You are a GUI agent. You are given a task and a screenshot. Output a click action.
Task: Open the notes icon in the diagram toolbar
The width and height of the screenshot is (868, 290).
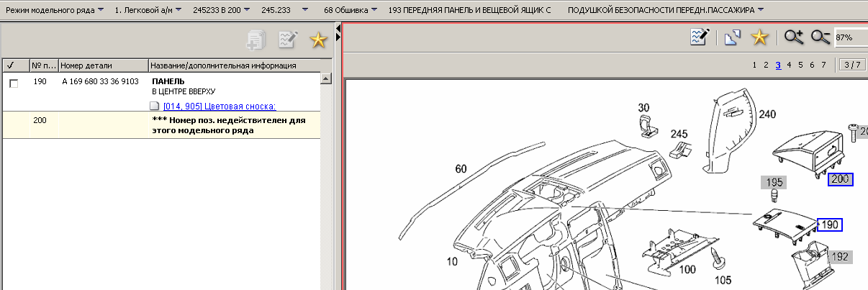[x=700, y=37]
